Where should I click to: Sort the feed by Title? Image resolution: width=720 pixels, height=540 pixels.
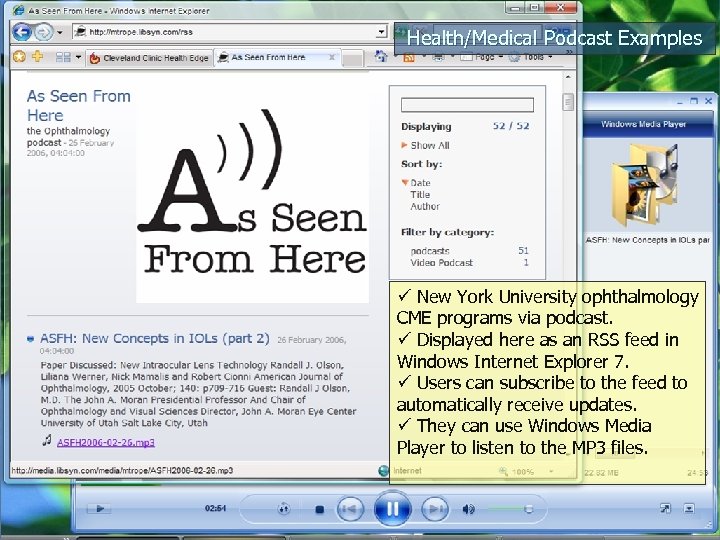click(420, 195)
